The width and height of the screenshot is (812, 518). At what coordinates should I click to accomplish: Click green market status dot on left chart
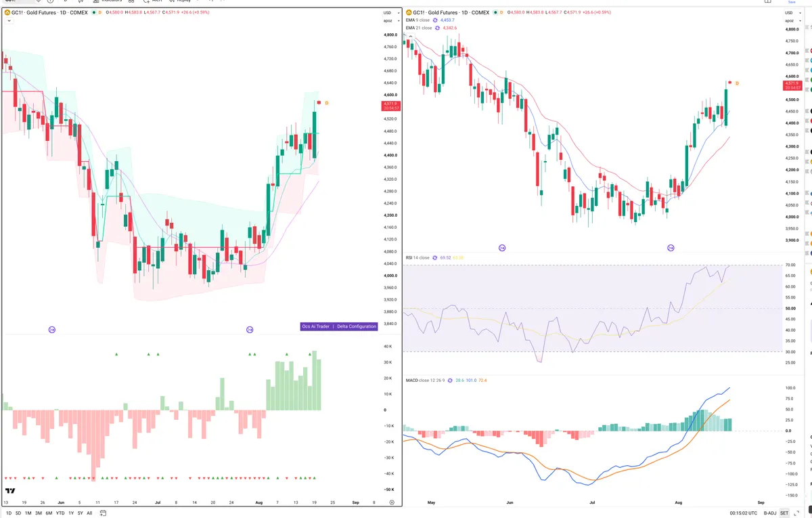coord(93,13)
